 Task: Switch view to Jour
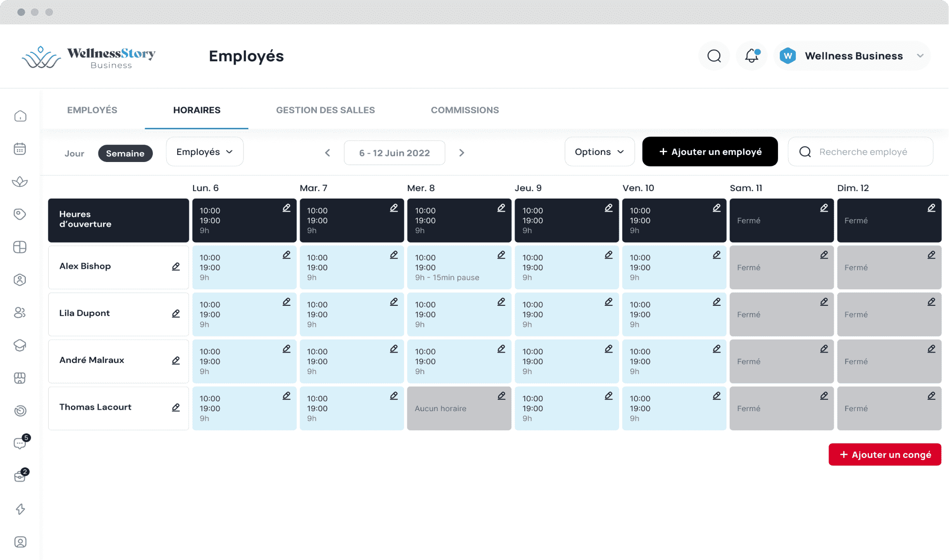coord(75,154)
